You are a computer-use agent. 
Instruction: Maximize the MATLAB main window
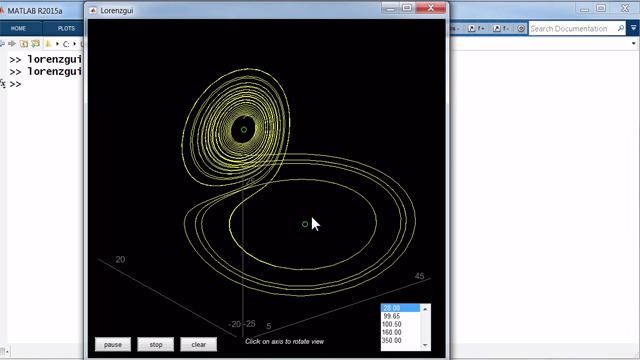coord(601,8)
